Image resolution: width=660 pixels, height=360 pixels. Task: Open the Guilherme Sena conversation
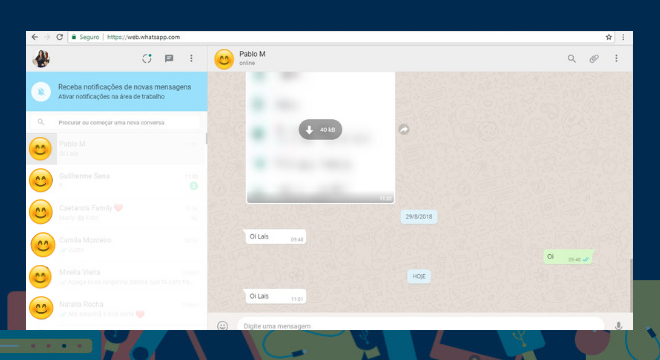[116, 181]
